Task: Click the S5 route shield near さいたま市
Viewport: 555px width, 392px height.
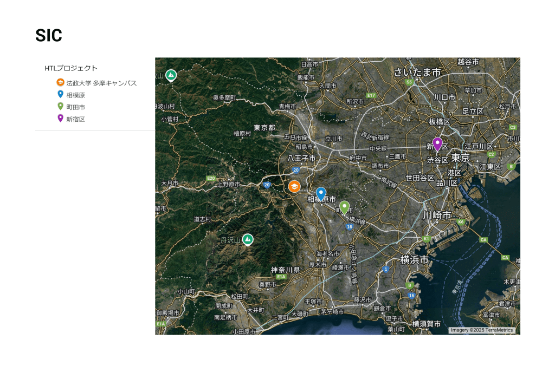Action: click(x=410, y=82)
